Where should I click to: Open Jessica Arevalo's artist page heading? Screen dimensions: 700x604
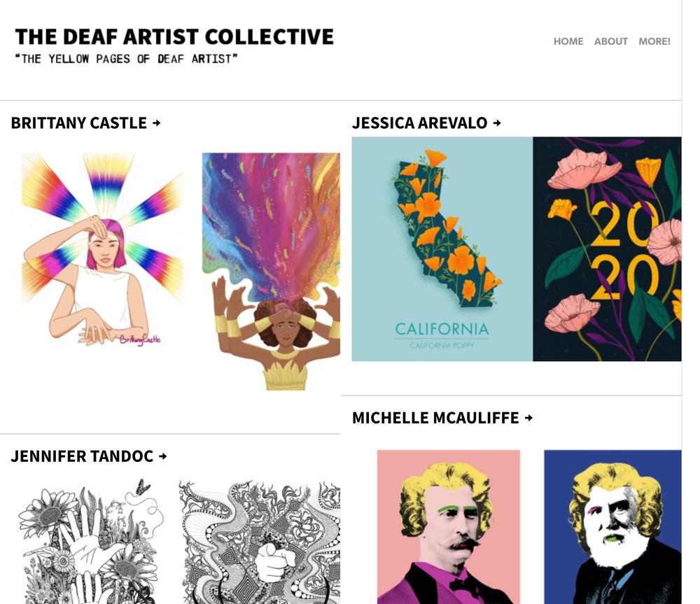pos(419,122)
